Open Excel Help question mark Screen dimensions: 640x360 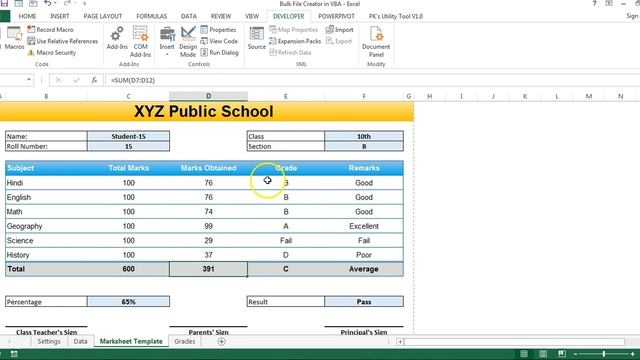pos(594,4)
